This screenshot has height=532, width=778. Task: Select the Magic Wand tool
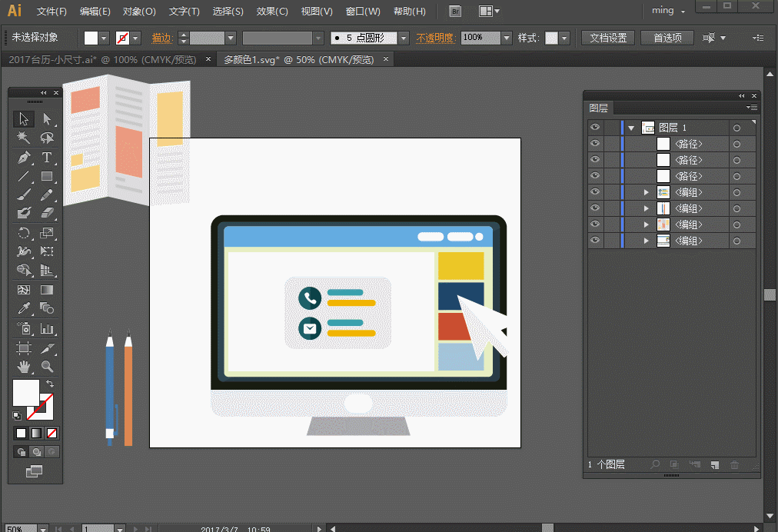[23, 138]
